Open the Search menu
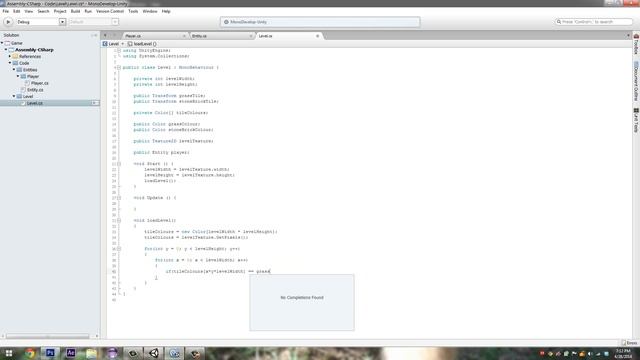Viewport: 640px width, 360px height. [x=43, y=11]
